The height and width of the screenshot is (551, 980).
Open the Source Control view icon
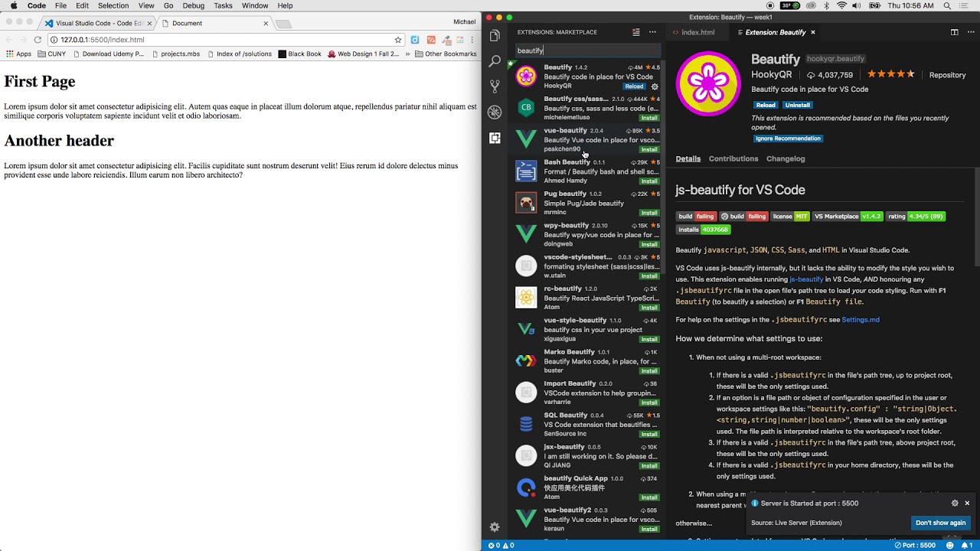pyautogui.click(x=495, y=86)
